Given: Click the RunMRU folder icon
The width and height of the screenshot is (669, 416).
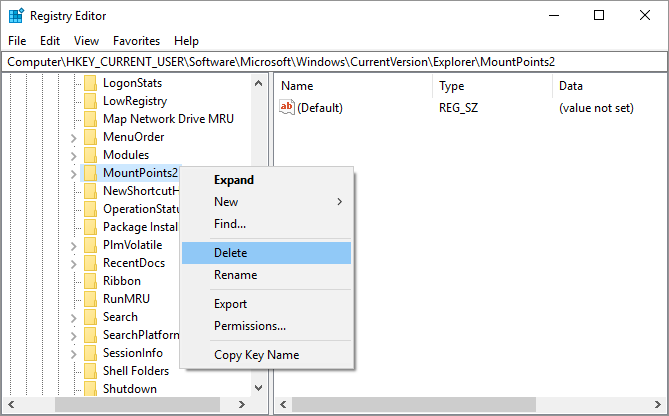Looking at the screenshot, I should [x=90, y=299].
